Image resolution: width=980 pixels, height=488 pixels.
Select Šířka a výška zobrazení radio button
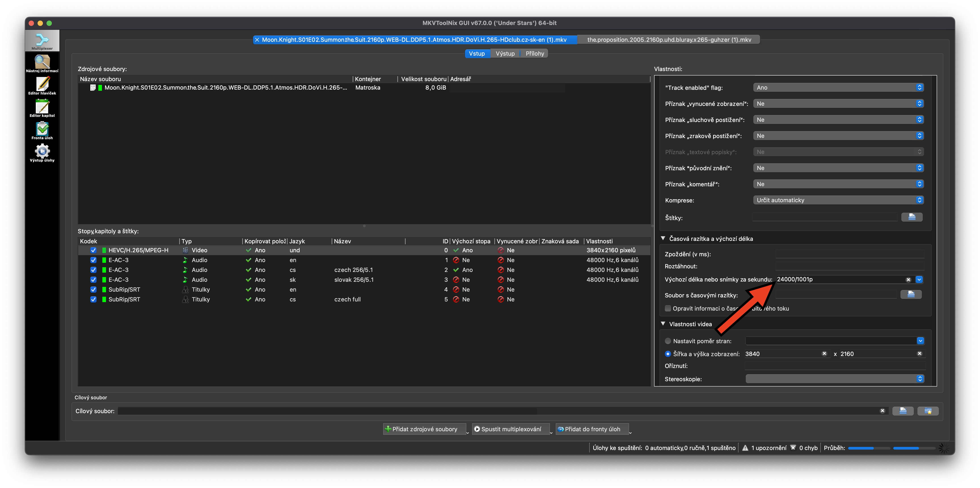pos(668,354)
